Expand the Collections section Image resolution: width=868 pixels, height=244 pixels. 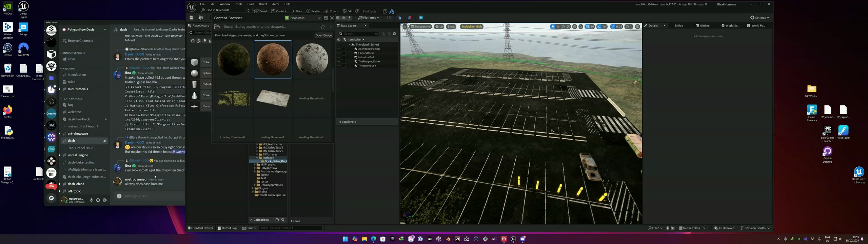(x=251, y=220)
